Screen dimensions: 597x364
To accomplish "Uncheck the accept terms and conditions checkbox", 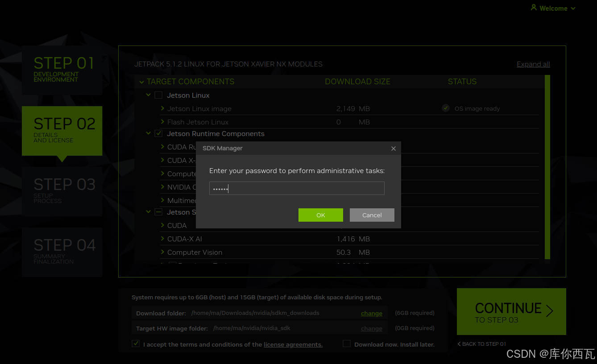I will [136, 344].
